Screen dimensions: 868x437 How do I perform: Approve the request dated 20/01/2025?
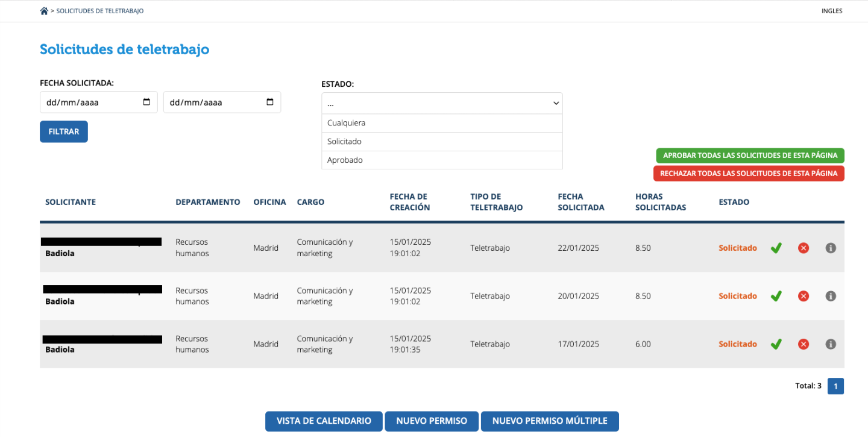coord(776,296)
